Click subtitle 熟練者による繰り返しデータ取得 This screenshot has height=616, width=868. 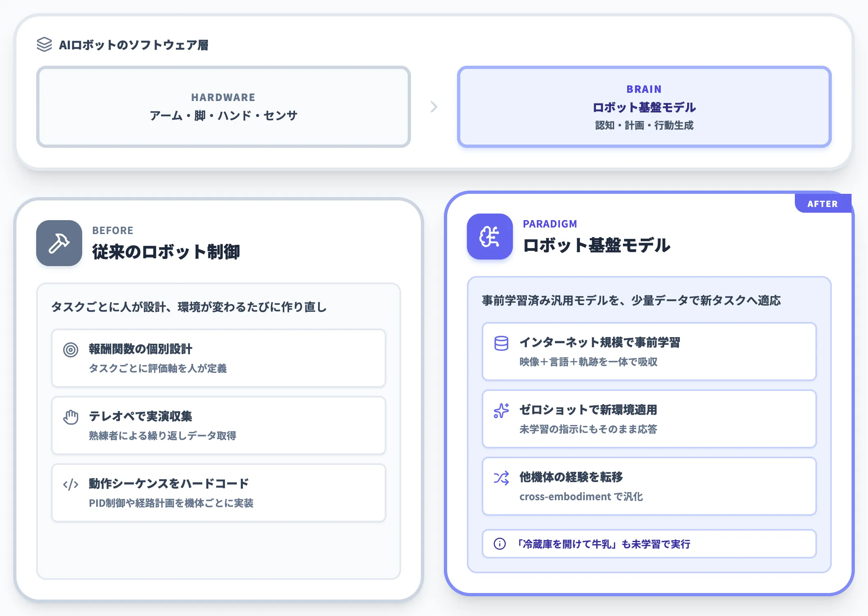(x=163, y=436)
